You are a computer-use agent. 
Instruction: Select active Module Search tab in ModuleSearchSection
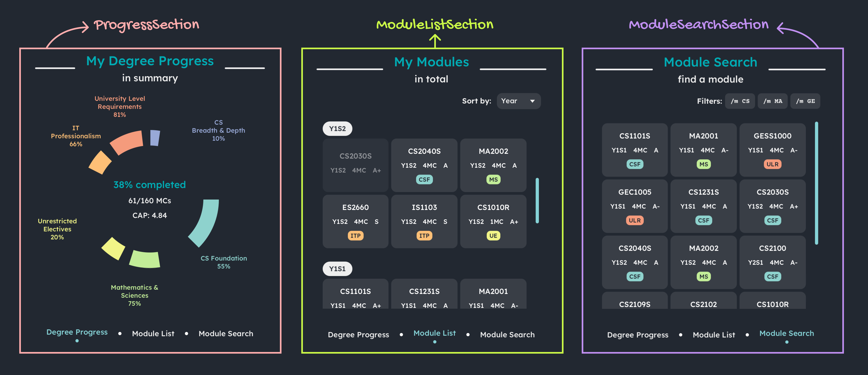(787, 334)
